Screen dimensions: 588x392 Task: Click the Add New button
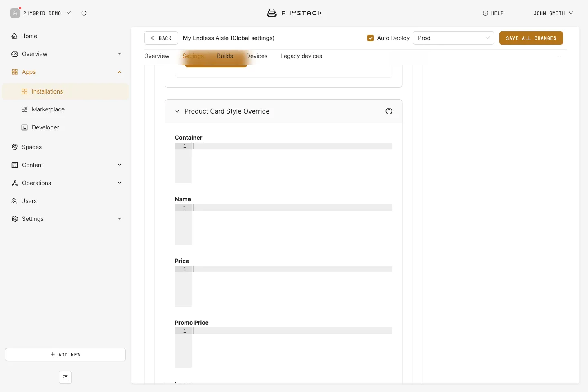point(65,354)
